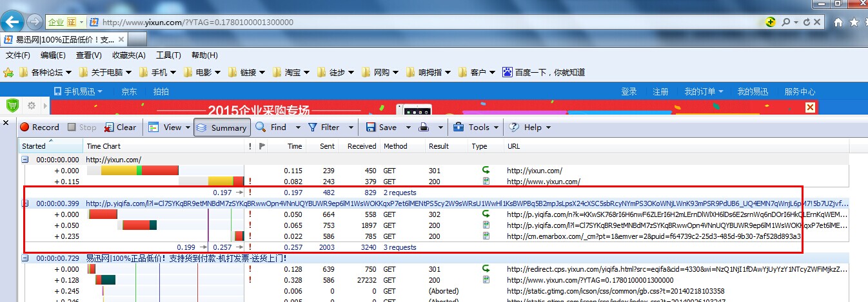Open the 我的订单 dropdown on the page

704,91
